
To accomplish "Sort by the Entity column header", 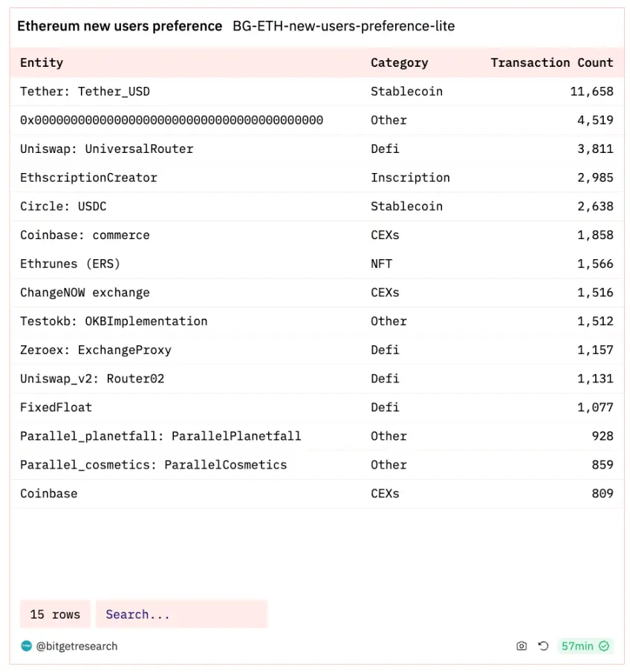I will click(42, 62).
